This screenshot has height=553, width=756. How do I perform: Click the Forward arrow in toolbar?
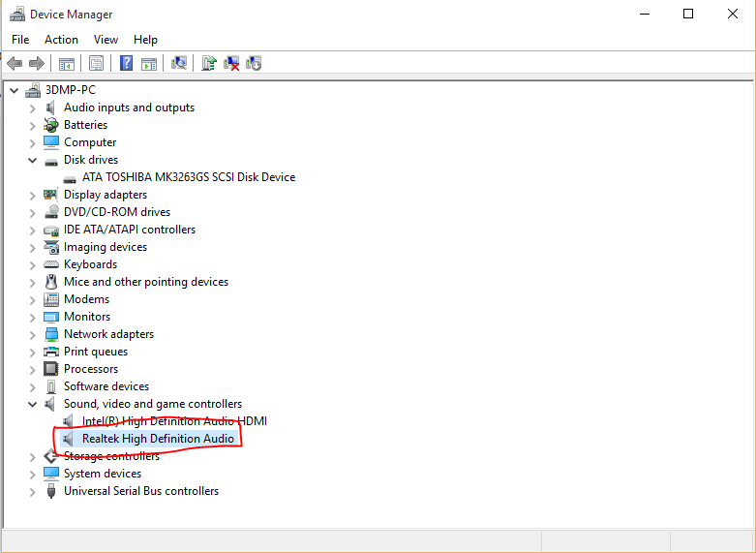pyautogui.click(x=37, y=63)
